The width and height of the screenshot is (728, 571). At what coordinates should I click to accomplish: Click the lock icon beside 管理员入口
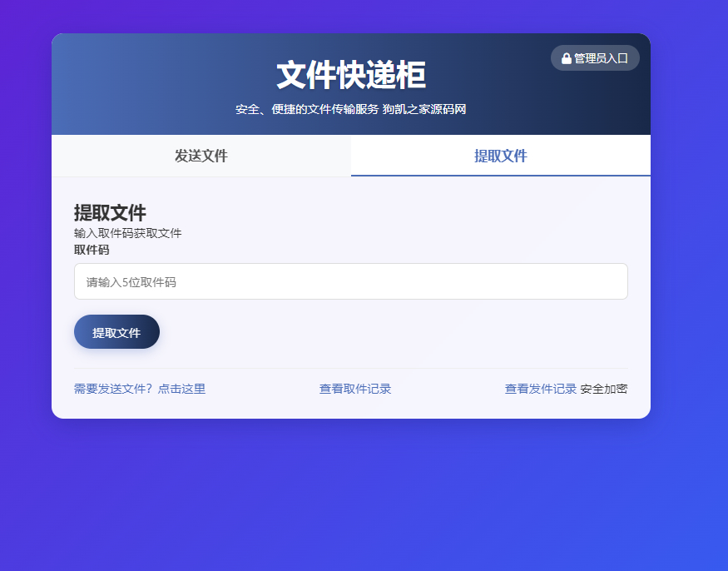point(567,58)
